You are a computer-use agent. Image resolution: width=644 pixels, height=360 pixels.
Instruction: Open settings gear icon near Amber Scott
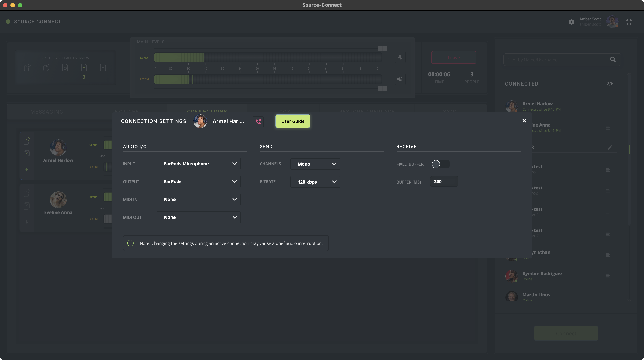click(571, 22)
